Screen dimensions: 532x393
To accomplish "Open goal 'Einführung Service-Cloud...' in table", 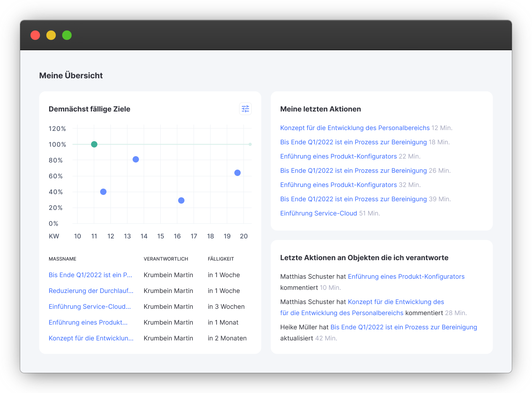I will click(89, 306).
